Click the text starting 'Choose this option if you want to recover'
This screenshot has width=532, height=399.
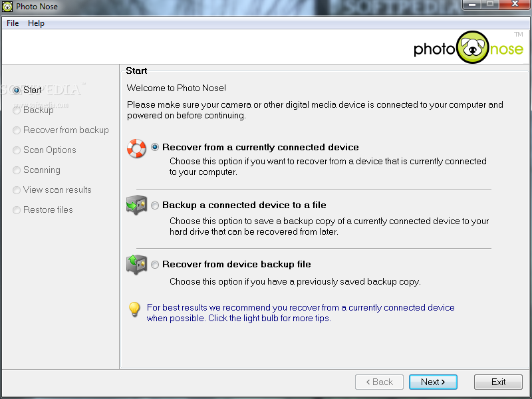click(x=328, y=167)
